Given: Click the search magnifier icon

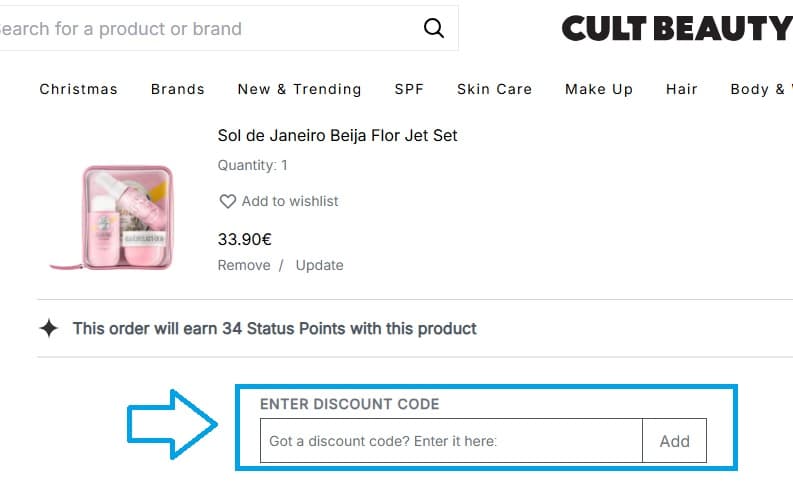Looking at the screenshot, I should click(434, 29).
